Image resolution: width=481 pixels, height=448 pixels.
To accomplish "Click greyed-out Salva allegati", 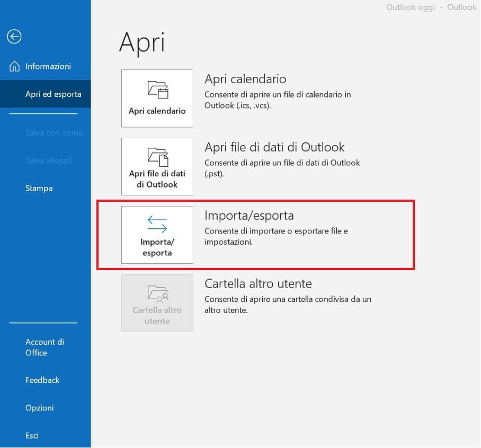I will point(48,160).
